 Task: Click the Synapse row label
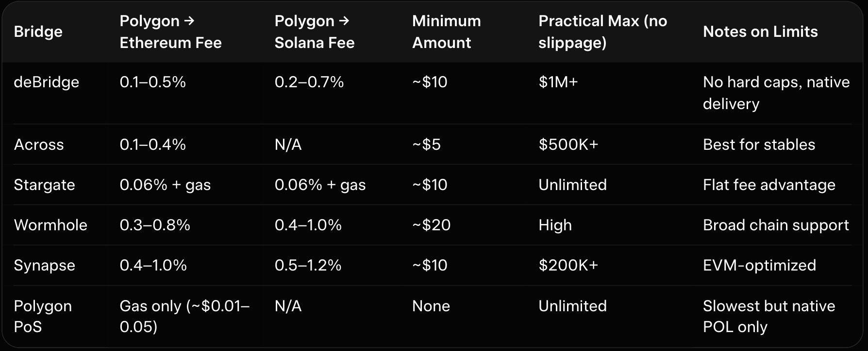[44, 265]
